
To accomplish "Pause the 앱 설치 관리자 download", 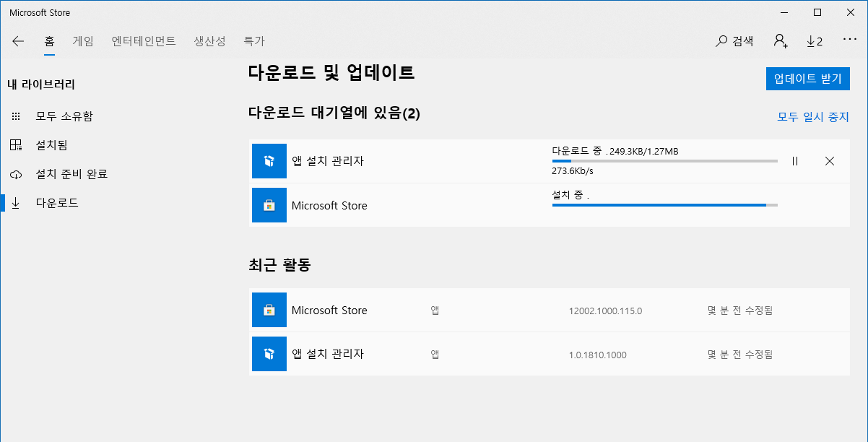I will (x=795, y=161).
